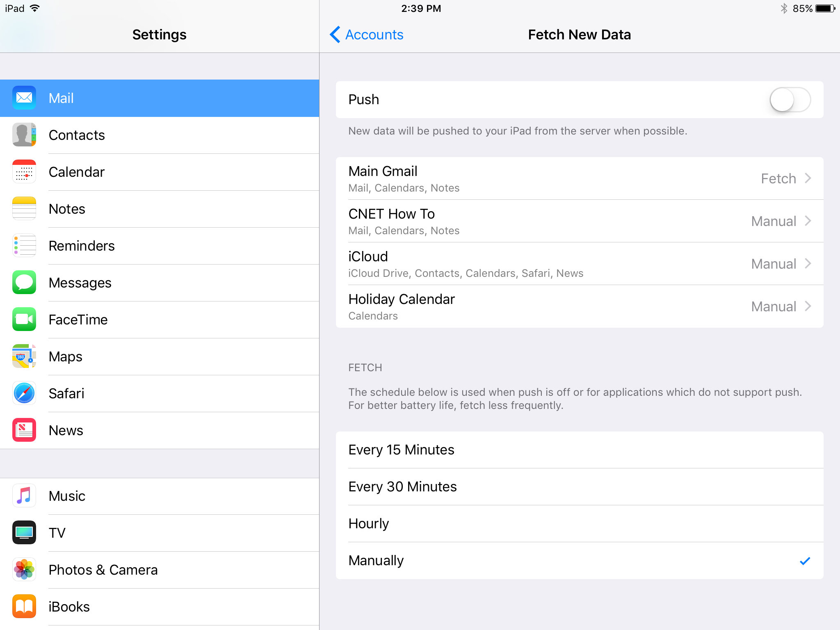Choose Every 15 Minutes fetch schedule
Screen dimensions: 840x630
pyautogui.click(x=580, y=450)
